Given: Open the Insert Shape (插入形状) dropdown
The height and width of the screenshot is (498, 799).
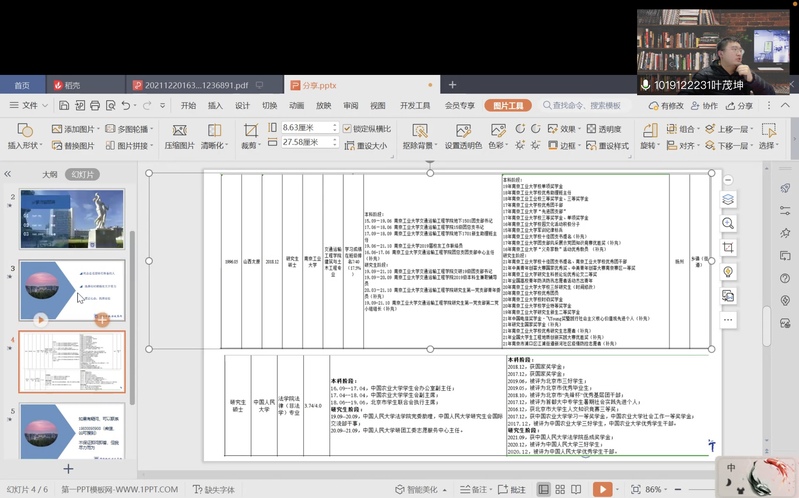Looking at the screenshot, I should 25,145.
